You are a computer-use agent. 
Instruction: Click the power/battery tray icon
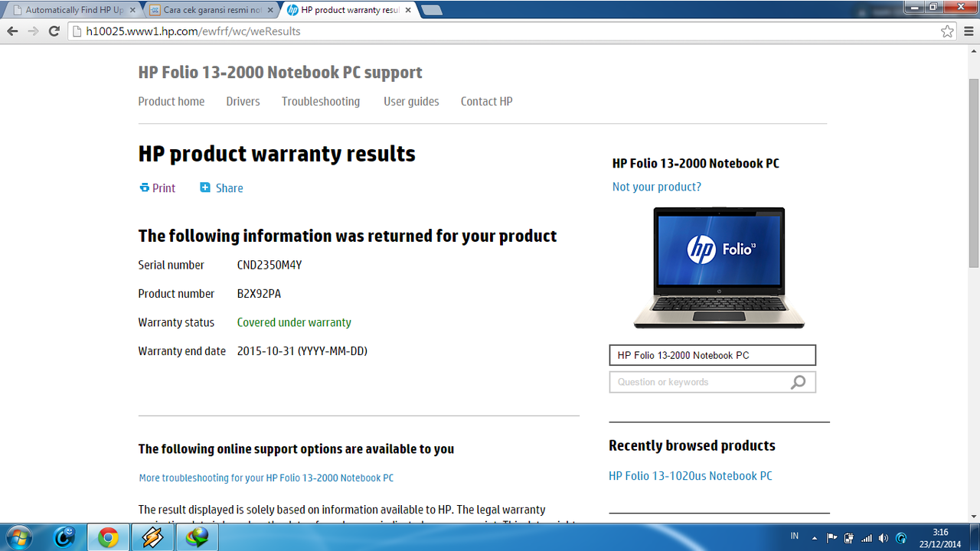tap(849, 537)
